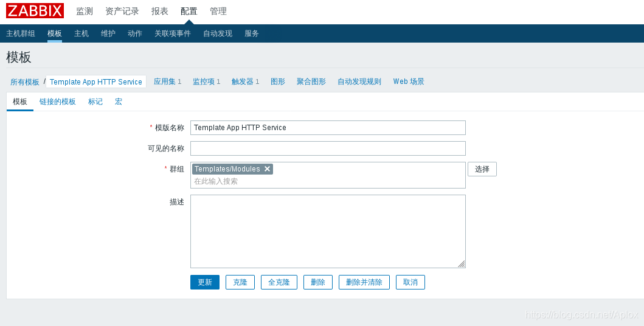The height and width of the screenshot is (326, 644).
Task: Open the 管理 top menu
Action: pyautogui.click(x=218, y=11)
